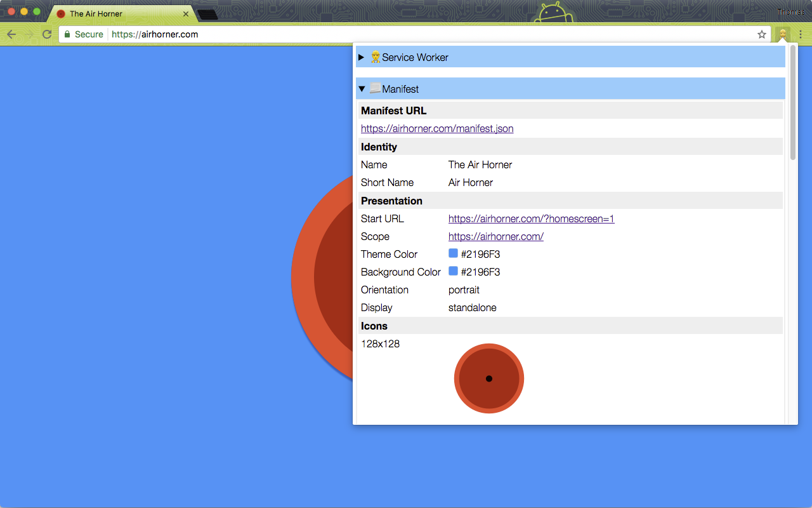Click the laptop icon beside Manifest
The image size is (812, 508).
375,89
